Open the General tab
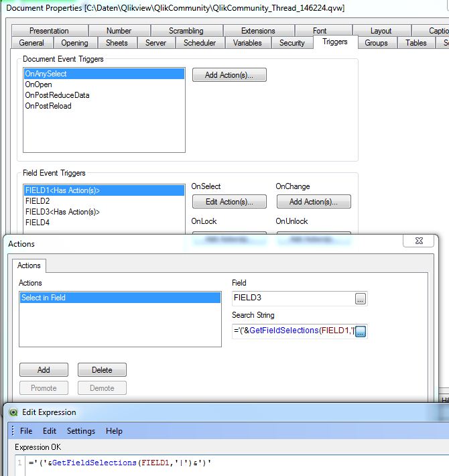Viewport: 449px width, 476px height. [x=31, y=43]
